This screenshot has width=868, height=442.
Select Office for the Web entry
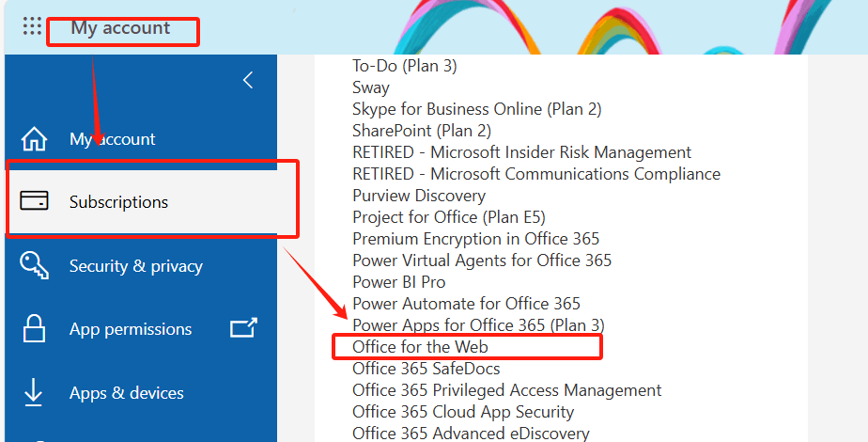(x=420, y=347)
